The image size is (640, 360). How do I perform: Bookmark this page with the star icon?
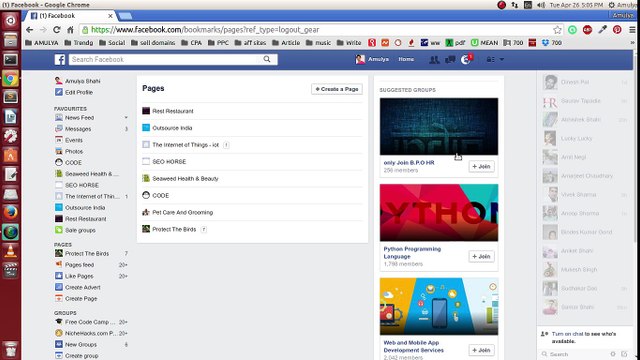(x=557, y=30)
